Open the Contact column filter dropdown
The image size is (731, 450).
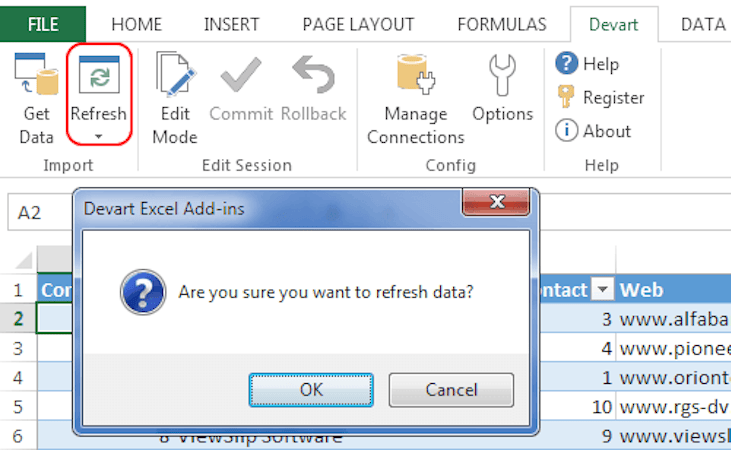pyautogui.click(x=603, y=290)
